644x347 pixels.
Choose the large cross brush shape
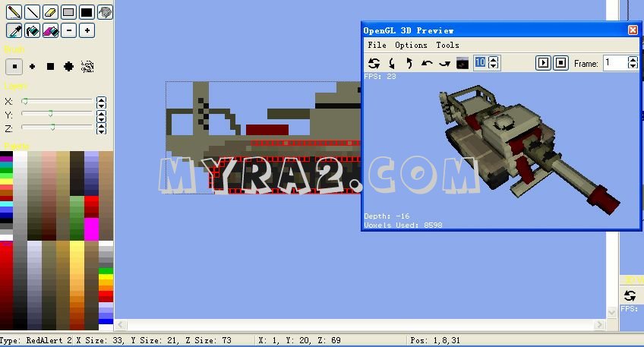point(68,67)
